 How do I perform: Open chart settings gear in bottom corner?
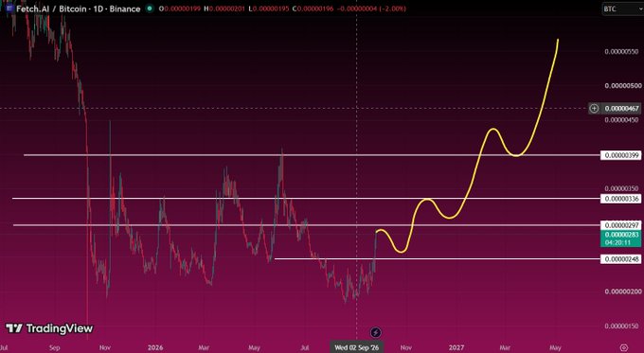click(624, 347)
